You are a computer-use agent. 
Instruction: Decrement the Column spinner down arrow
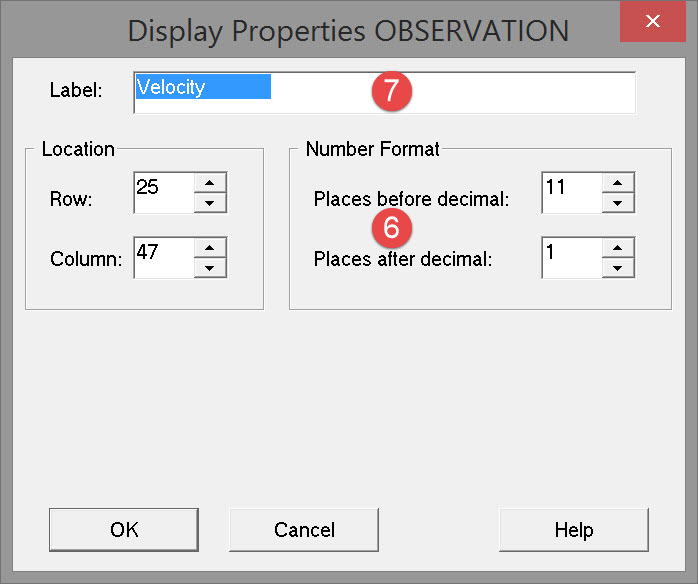[x=209, y=268]
